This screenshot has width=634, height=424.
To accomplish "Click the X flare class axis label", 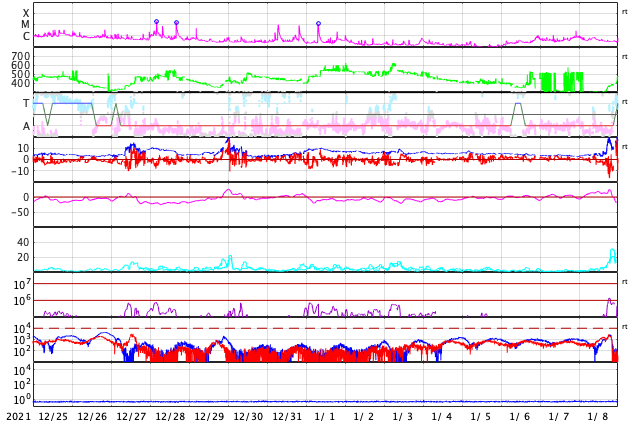I will click(x=26, y=13).
